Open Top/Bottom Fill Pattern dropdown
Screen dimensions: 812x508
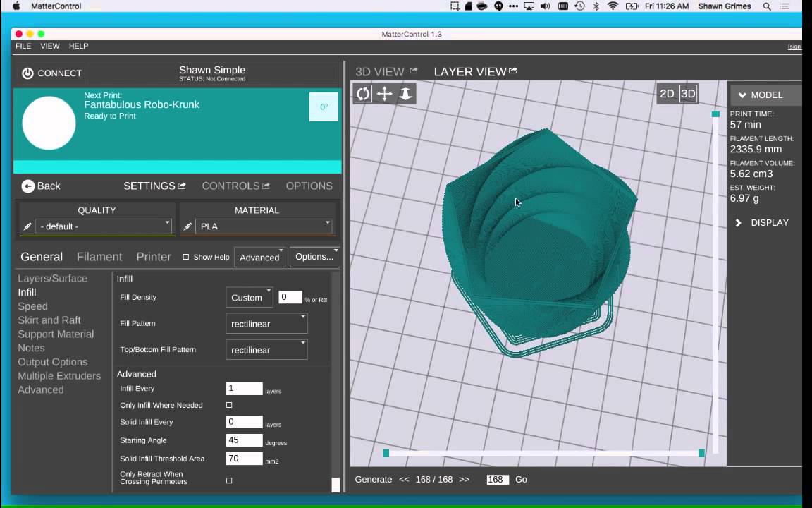[266, 350]
